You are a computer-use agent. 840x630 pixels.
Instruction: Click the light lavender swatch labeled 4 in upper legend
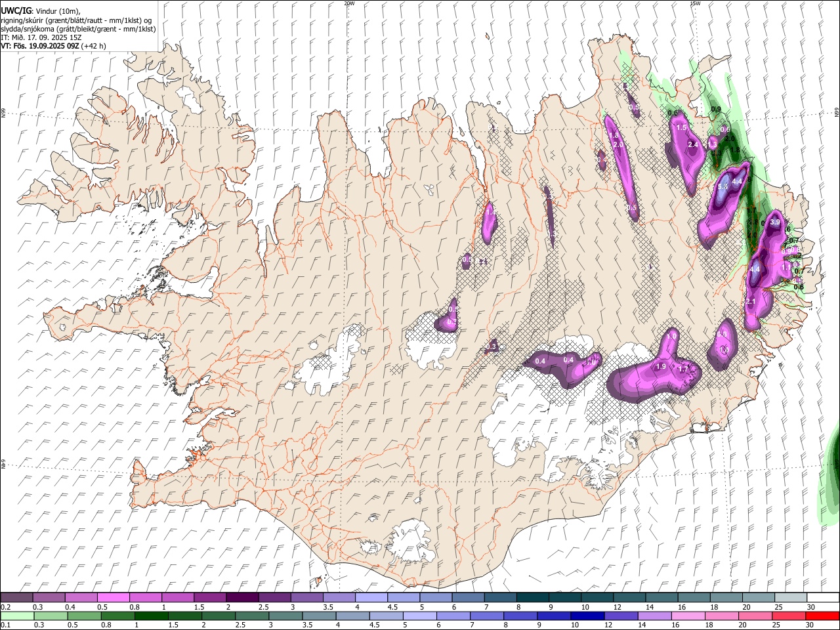[x=371, y=598]
